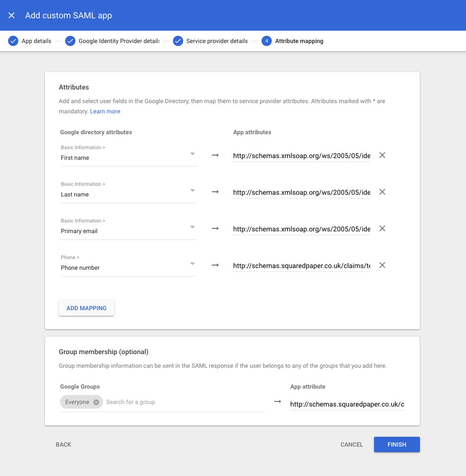466x476 pixels.
Task: Click the Attributes section heading
Action: (74, 87)
